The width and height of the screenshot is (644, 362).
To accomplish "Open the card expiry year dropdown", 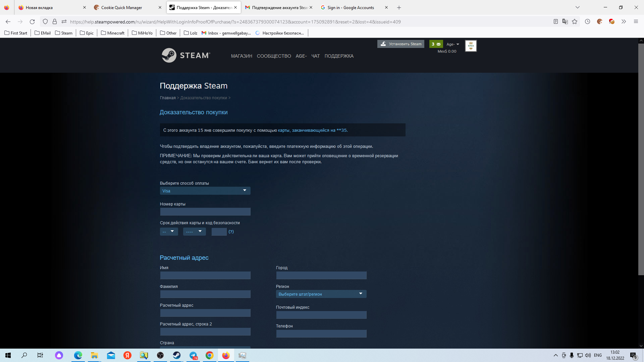I will (x=194, y=232).
